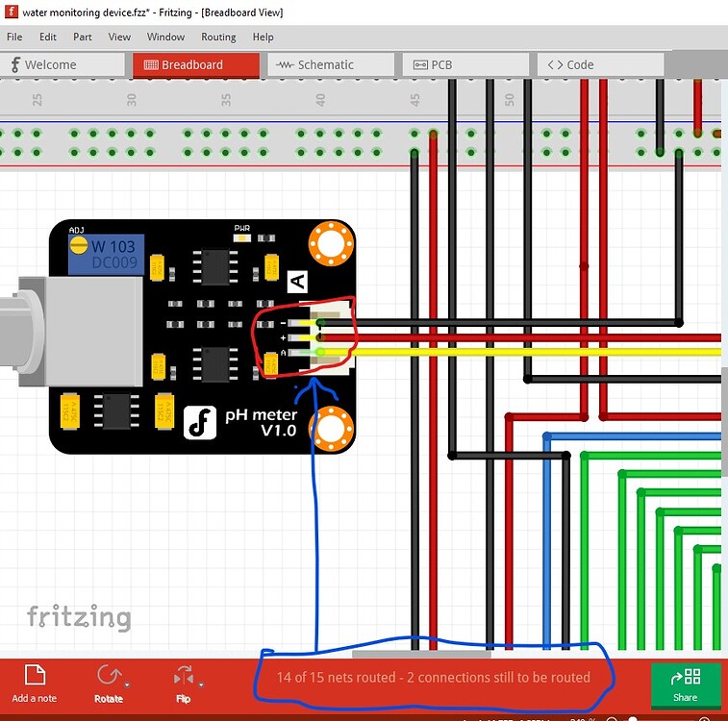
Task: Click the Rotate tool button
Action: (x=109, y=683)
